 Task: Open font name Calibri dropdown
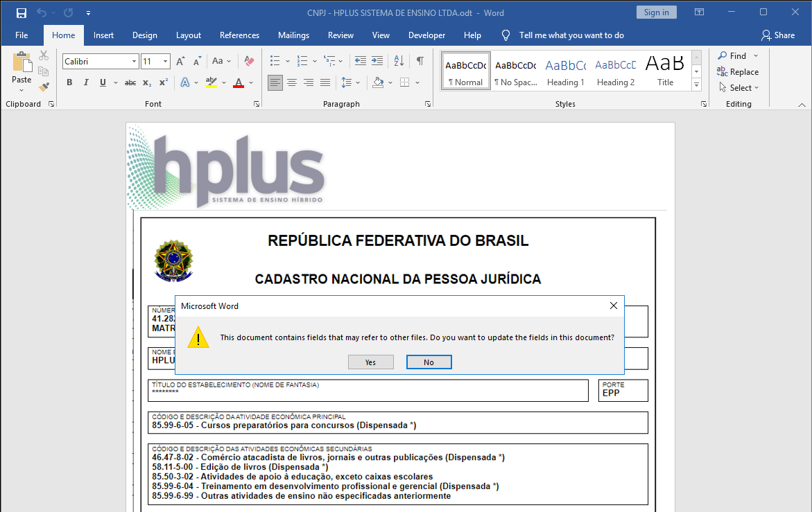coord(134,62)
